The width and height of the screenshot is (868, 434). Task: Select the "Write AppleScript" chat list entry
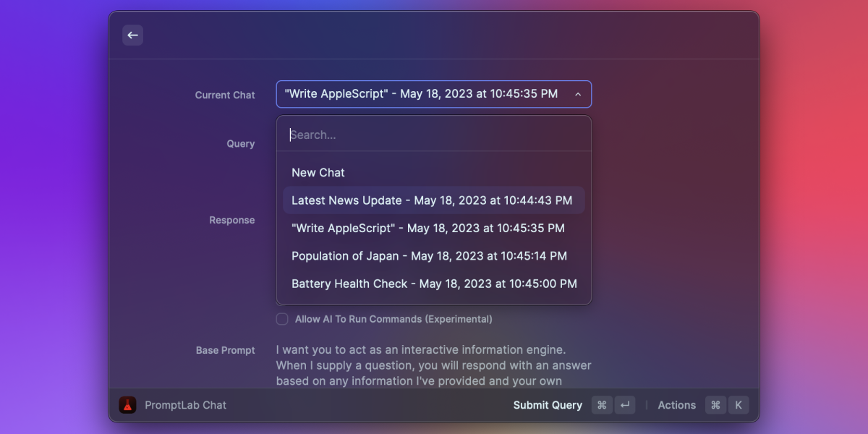(428, 228)
